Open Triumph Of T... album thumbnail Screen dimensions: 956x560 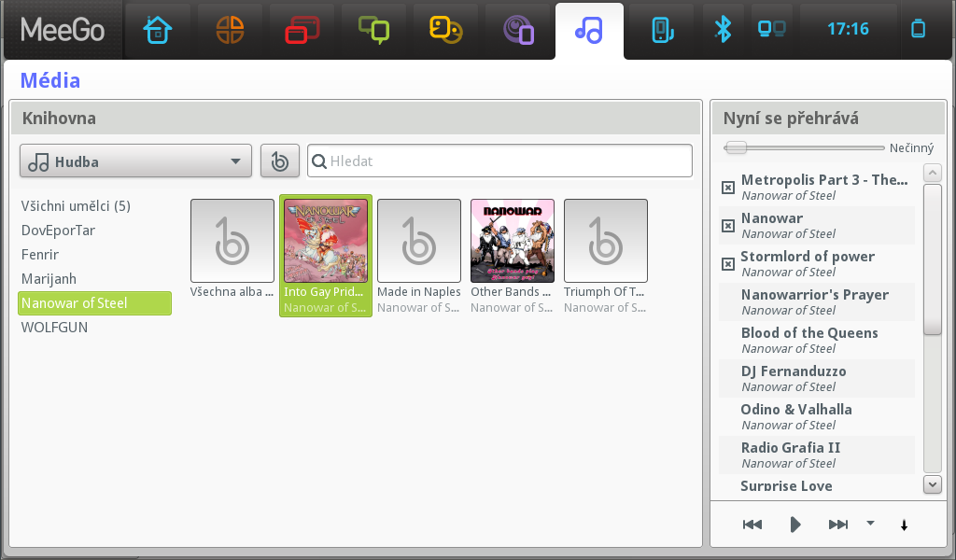(x=605, y=241)
